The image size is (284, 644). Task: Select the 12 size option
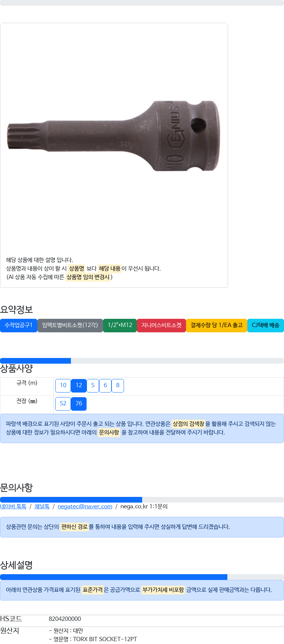[x=79, y=385]
